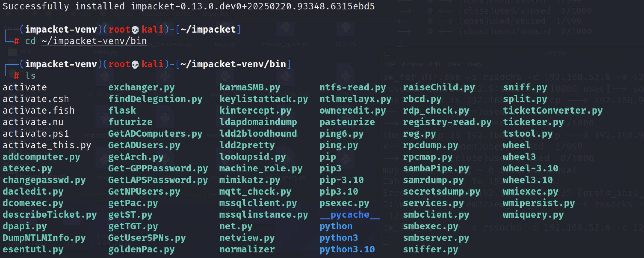Select ntlmrelayx.py in the file list

pos(355,99)
